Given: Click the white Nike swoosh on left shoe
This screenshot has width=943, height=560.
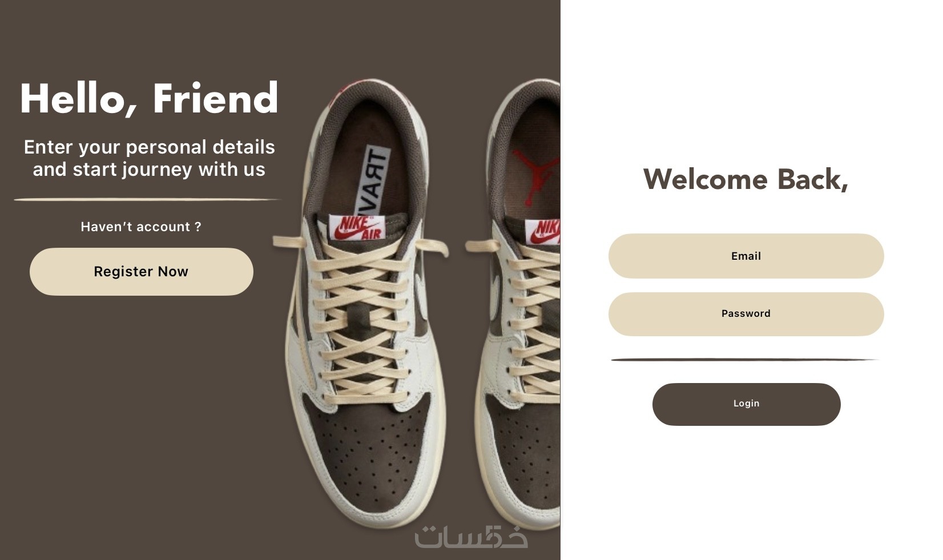Looking at the screenshot, I should pos(419,292).
